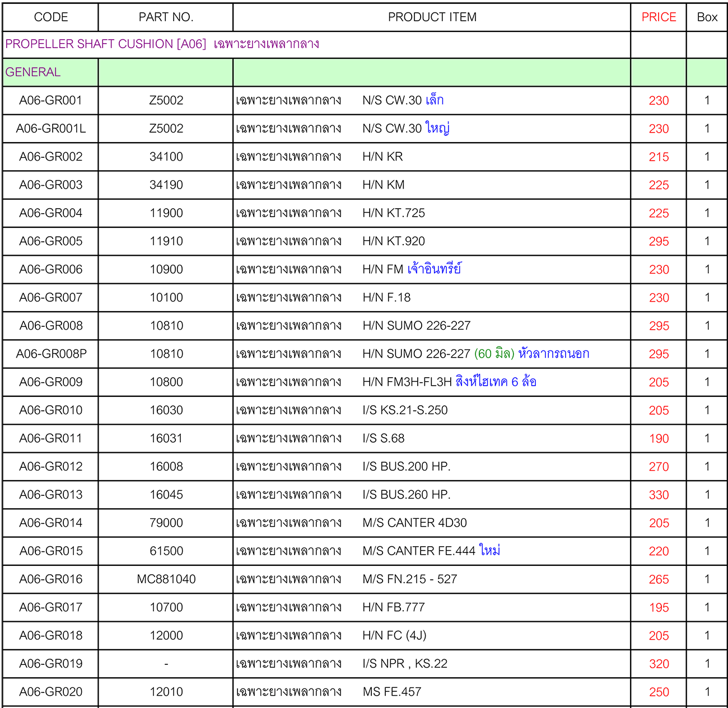Click the blue เล็ก text in A06-GR001 row
The image size is (728, 708).
pyautogui.click(x=435, y=100)
